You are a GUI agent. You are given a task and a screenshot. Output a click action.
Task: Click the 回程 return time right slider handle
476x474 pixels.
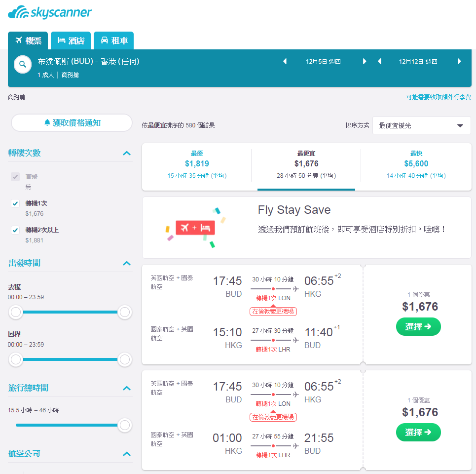point(124,359)
